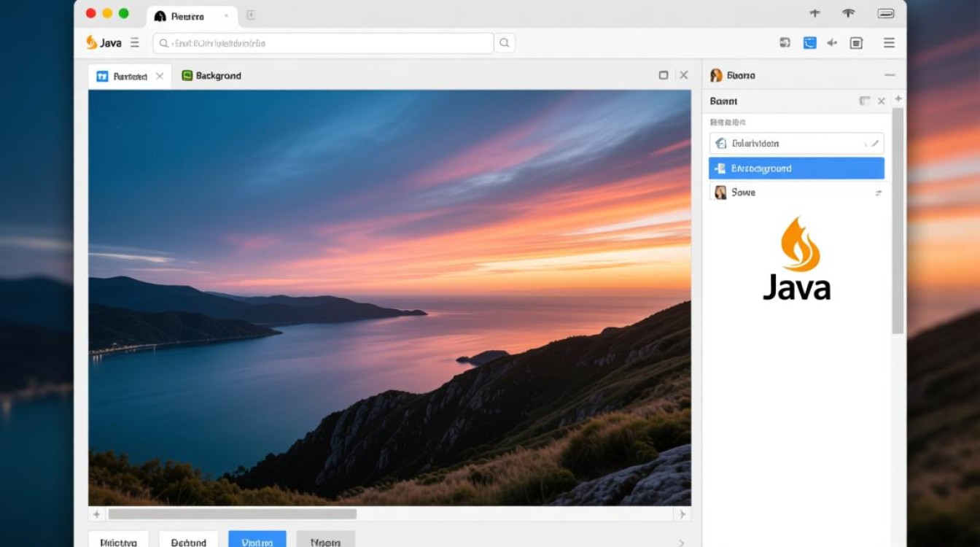Click the Java flame logo in toolbar

(92, 43)
